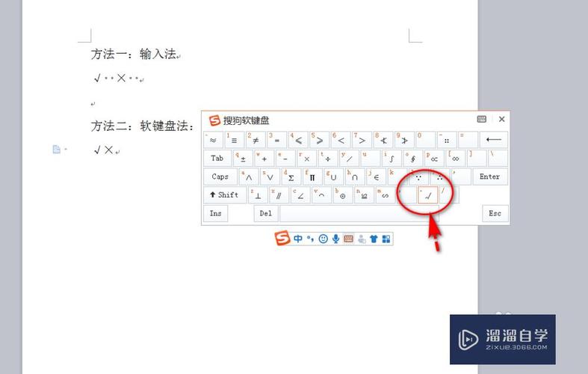The height and width of the screenshot is (374, 588).
Task: Close the Sogou soft keyboard window
Action: (502, 119)
